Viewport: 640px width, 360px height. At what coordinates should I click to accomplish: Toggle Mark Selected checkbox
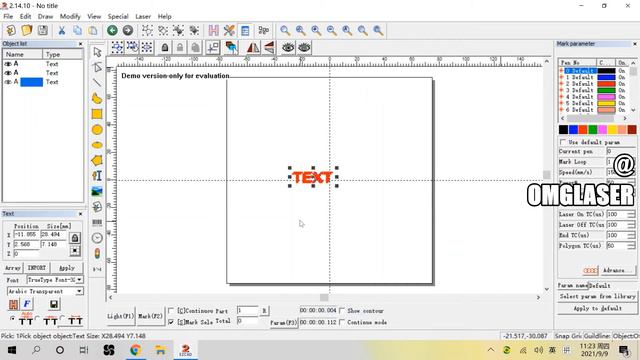pos(171,322)
